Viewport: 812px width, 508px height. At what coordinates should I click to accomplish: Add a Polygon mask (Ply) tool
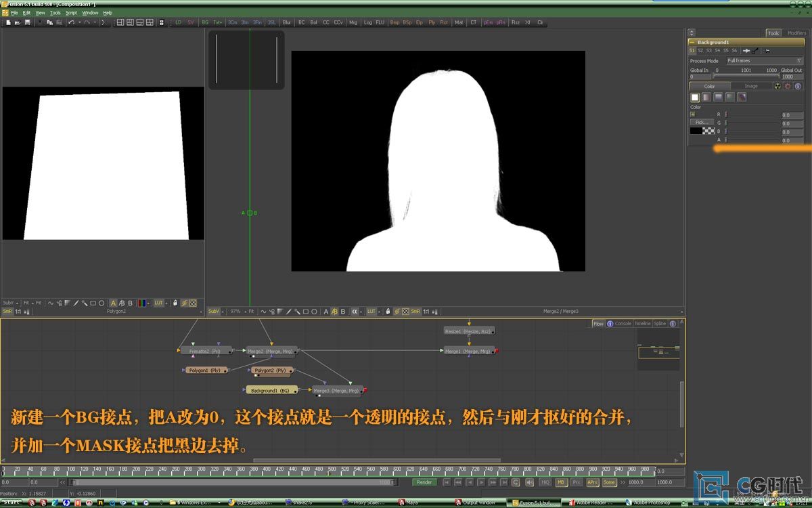[432, 22]
